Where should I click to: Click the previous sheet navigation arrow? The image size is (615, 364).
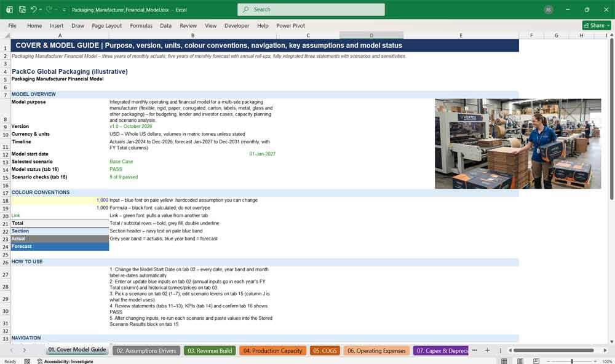click(x=11, y=350)
